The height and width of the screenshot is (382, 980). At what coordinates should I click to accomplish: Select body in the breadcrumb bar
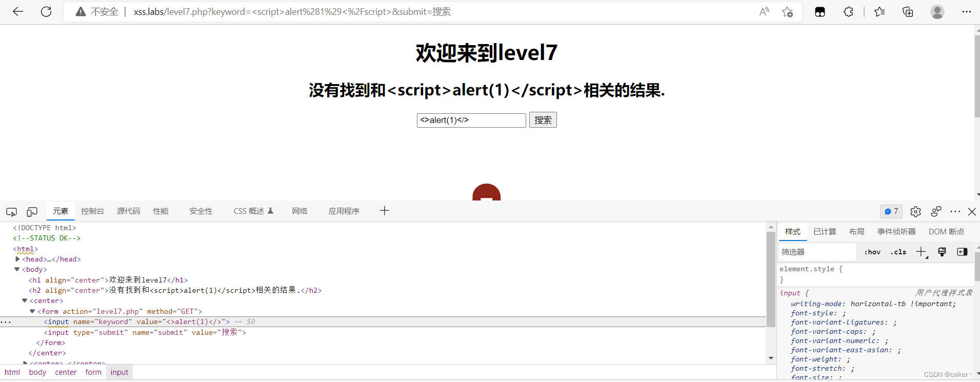point(37,372)
